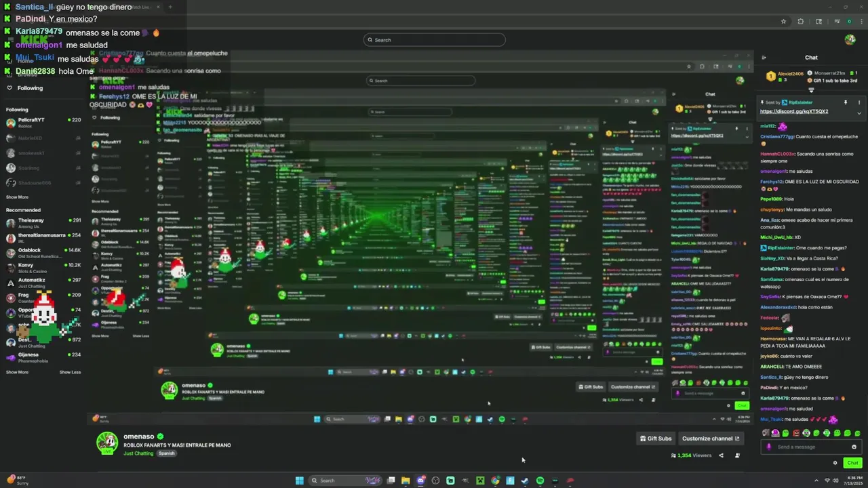
Task: Bookmark page with browser star icon
Action: pos(783,22)
